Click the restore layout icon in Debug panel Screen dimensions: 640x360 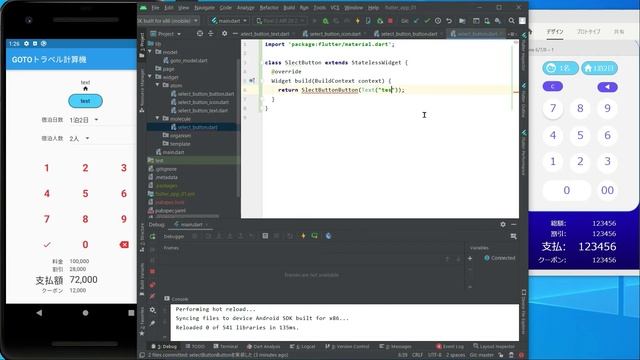513,236
